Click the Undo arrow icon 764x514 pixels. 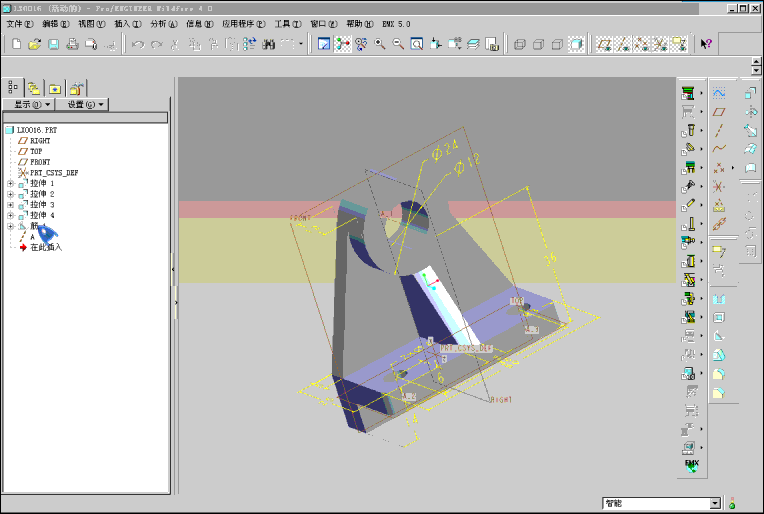[138, 44]
